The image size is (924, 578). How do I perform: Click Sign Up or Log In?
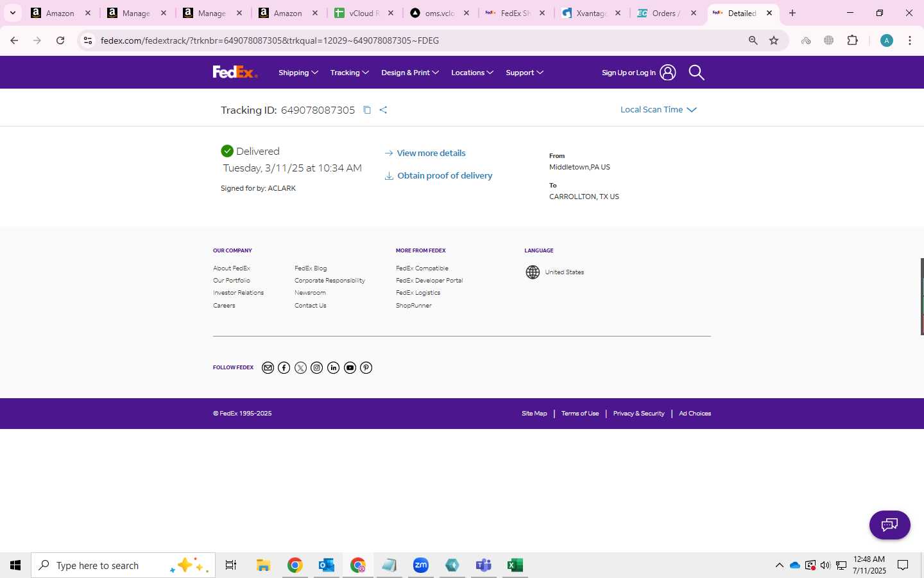[629, 73]
